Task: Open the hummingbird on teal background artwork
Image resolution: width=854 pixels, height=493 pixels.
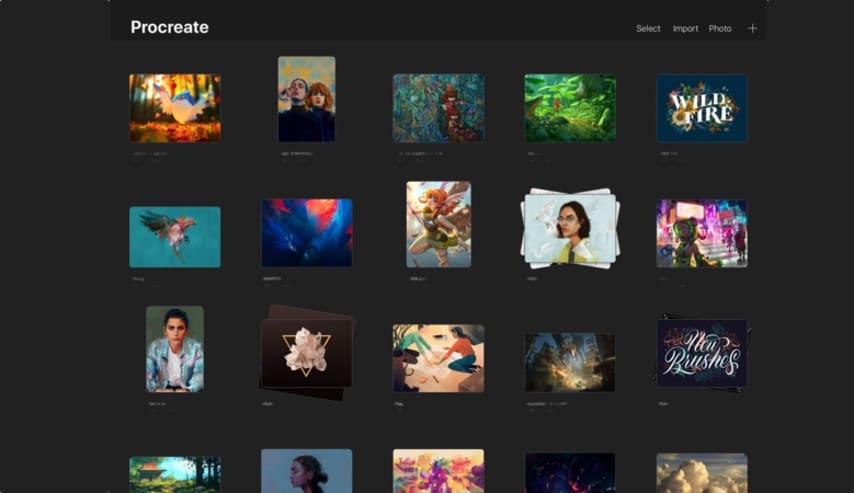Action: click(x=175, y=237)
